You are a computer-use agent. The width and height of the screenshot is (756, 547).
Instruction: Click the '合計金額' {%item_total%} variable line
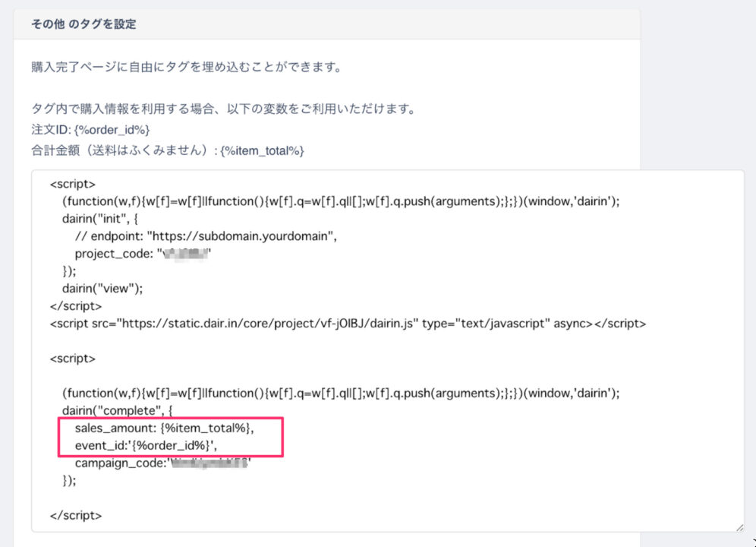tap(168, 150)
